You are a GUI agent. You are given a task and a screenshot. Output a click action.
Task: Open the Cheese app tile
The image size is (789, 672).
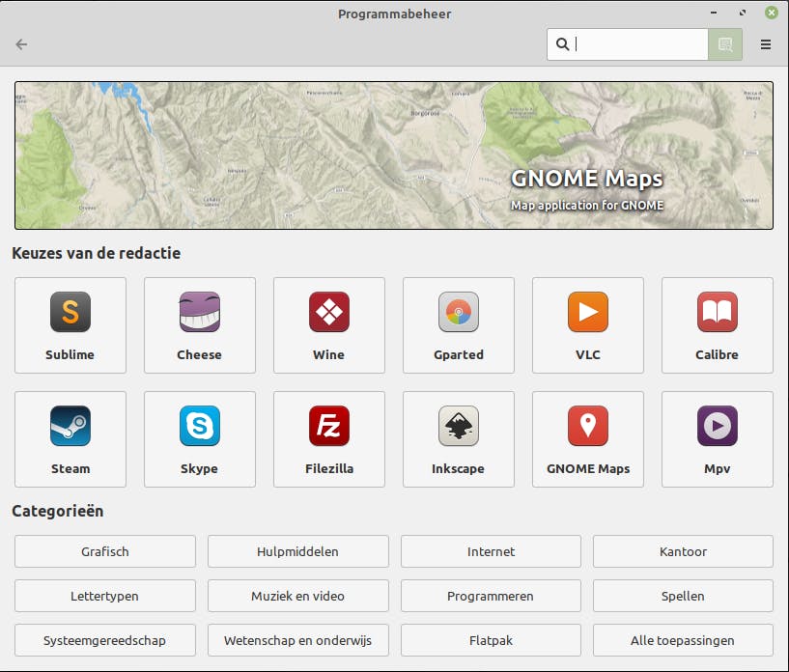pos(200,325)
